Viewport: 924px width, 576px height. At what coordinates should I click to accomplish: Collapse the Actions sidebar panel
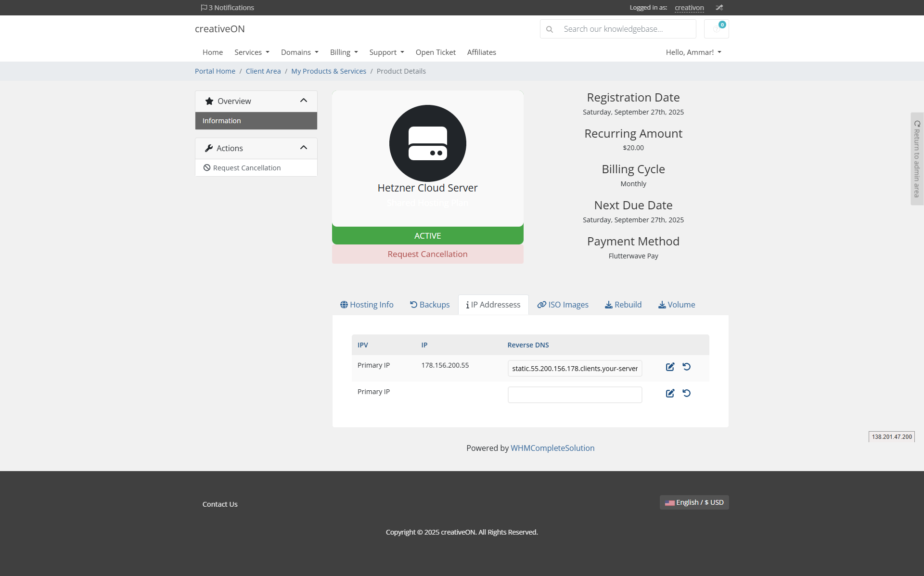[x=304, y=148]
